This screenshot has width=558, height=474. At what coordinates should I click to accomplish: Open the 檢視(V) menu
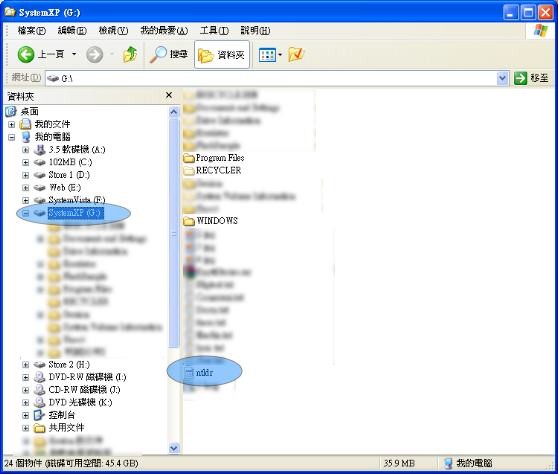coord(113,31)
